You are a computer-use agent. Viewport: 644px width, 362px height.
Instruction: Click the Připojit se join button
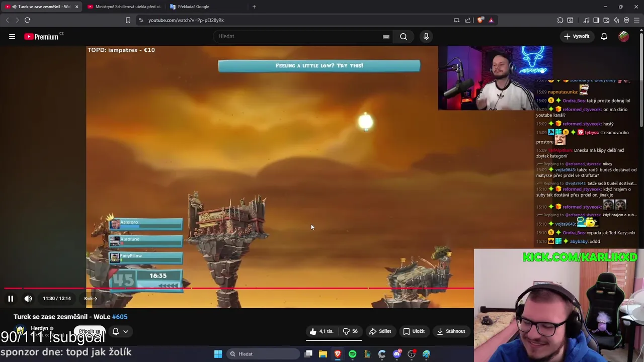90,331
